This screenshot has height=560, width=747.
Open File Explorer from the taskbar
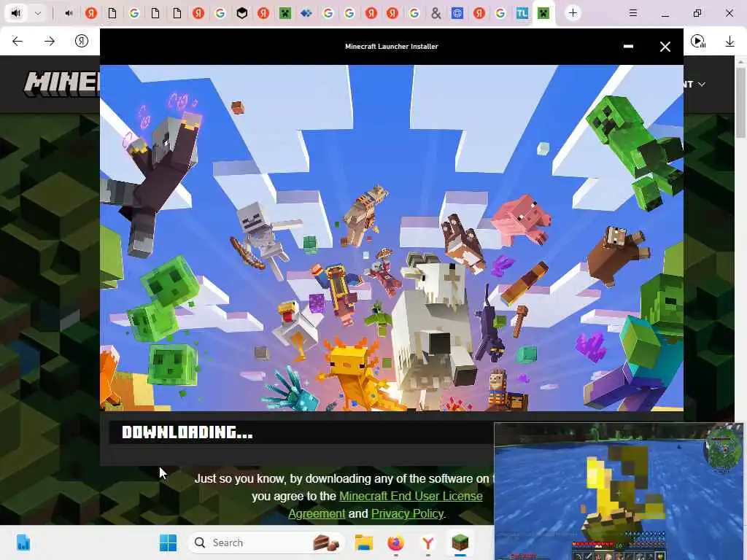(364, 542)
